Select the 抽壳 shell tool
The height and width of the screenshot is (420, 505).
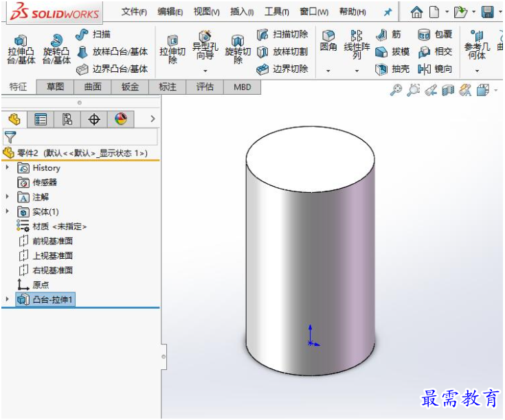(392, 69)
